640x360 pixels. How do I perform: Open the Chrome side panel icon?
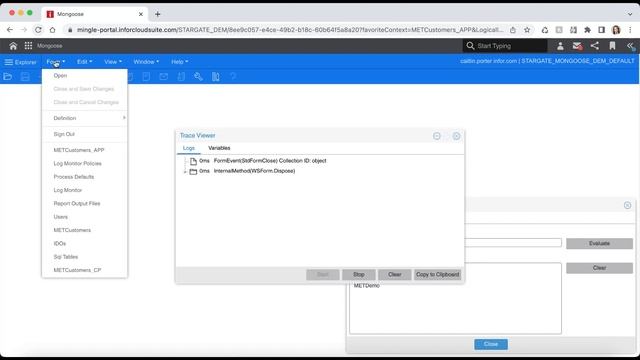click(x=601, y=30)
